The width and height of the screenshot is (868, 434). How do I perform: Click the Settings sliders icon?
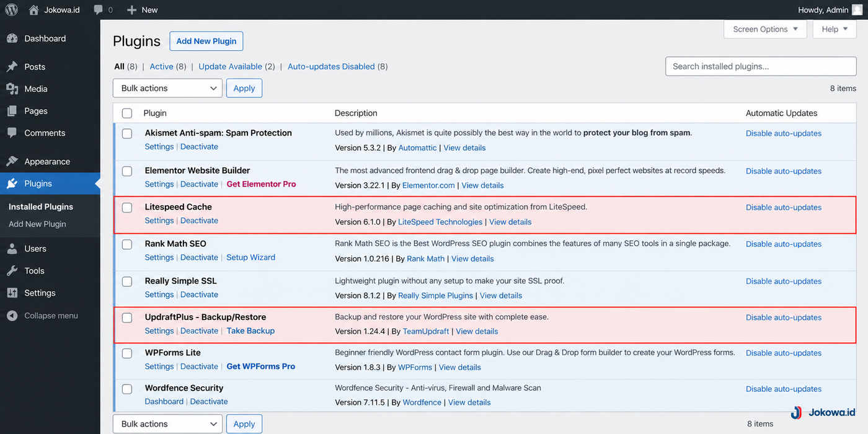[x=12, y=293]
